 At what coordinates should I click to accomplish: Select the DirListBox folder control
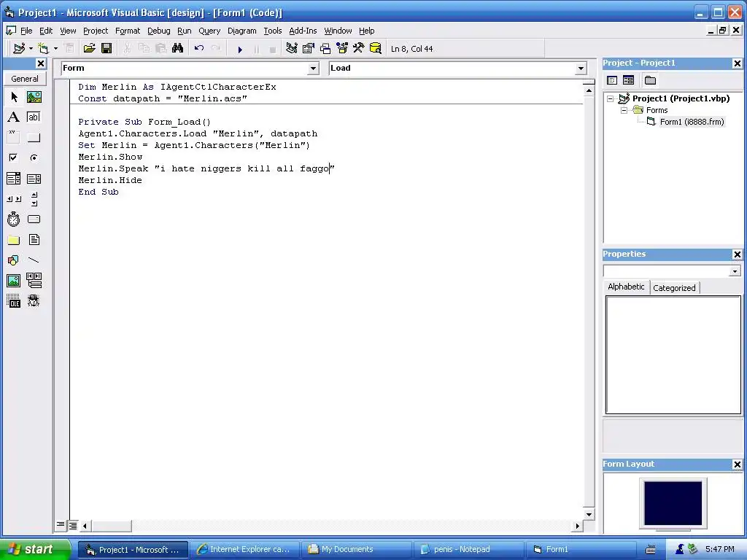click(x=14, y=239)
